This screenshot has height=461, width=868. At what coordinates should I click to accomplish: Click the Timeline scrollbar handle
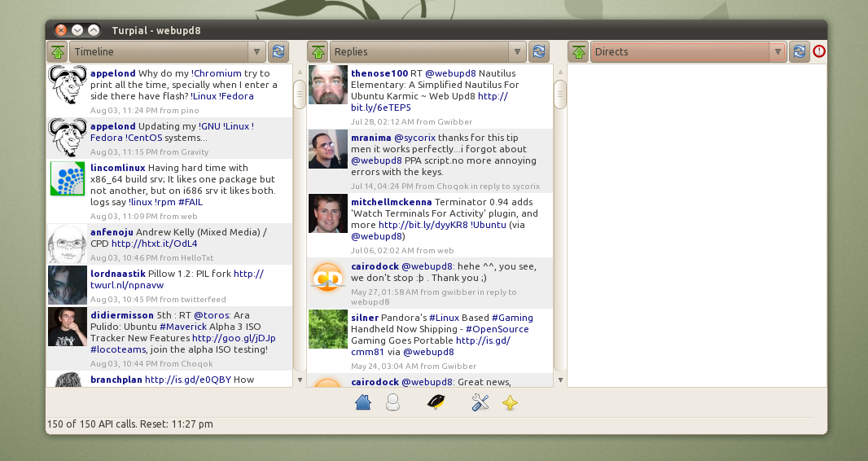tap(300, 94)
